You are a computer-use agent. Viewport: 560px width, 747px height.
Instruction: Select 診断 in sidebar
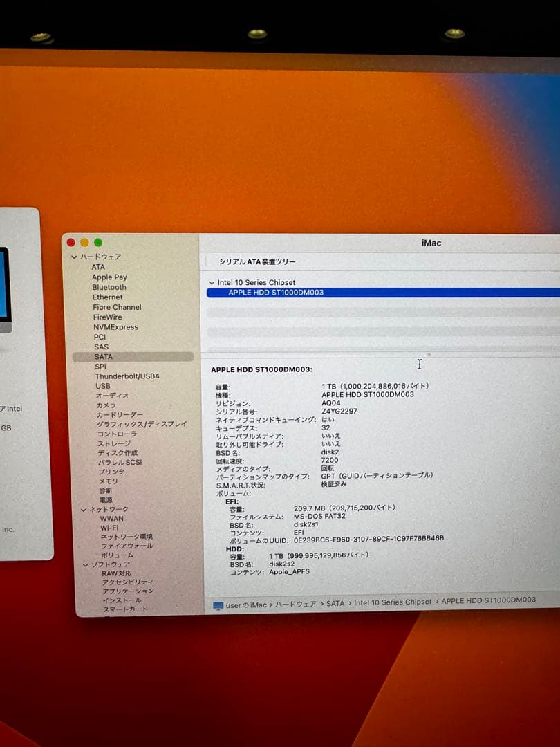(x=106, y=490)
